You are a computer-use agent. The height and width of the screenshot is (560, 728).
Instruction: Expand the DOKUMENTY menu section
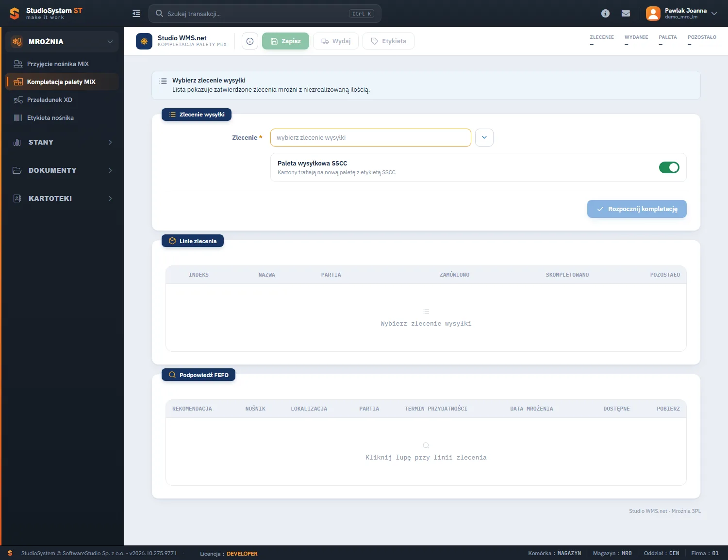62,170
